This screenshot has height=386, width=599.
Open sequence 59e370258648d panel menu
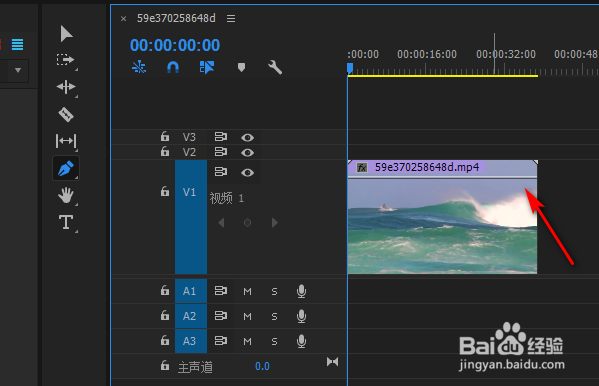tap(231, 18)
